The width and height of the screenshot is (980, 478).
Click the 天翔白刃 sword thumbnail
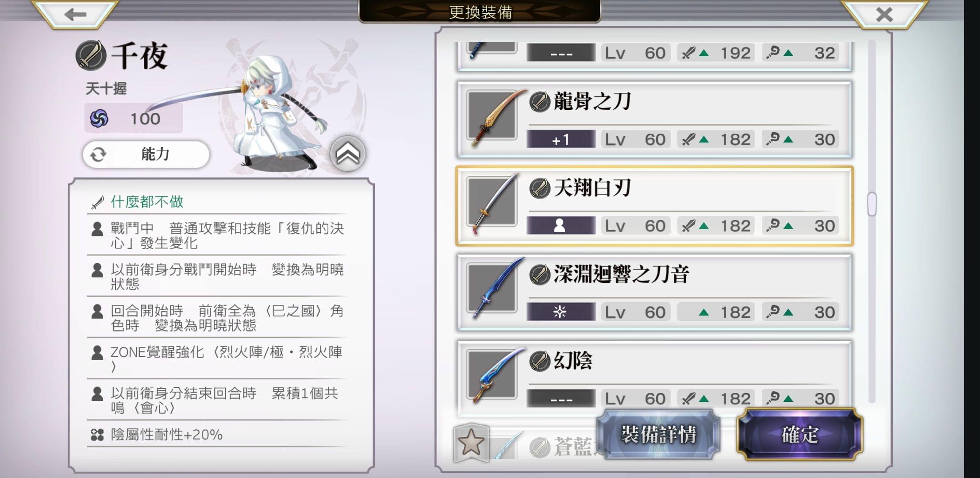[x=492, y=203]
